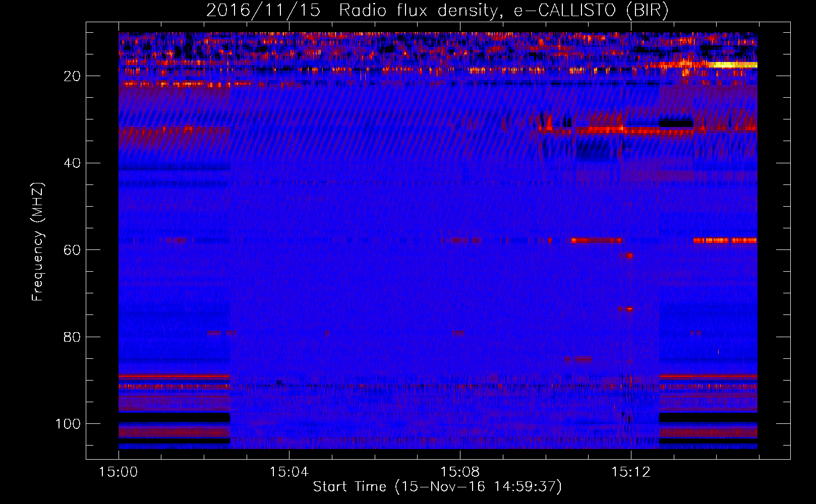Click the "15:08" time tick label
816x504 pixels.
[x=460, y=472]
